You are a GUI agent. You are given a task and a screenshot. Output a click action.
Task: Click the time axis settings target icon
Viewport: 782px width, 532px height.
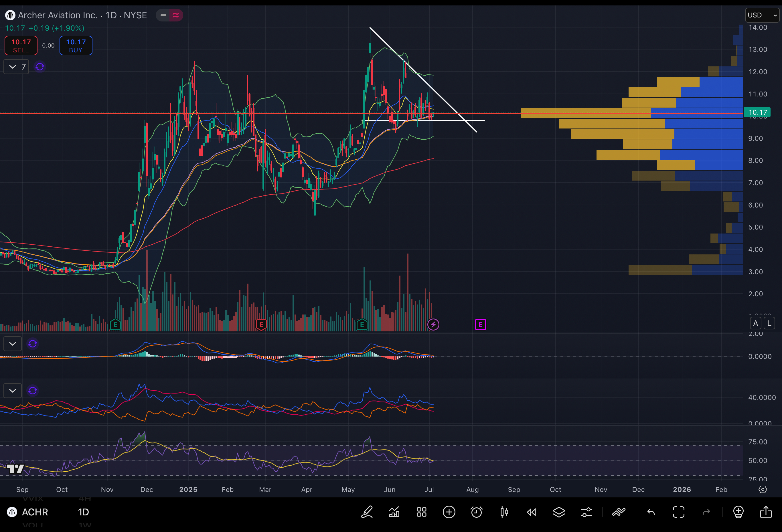[763, 489]
